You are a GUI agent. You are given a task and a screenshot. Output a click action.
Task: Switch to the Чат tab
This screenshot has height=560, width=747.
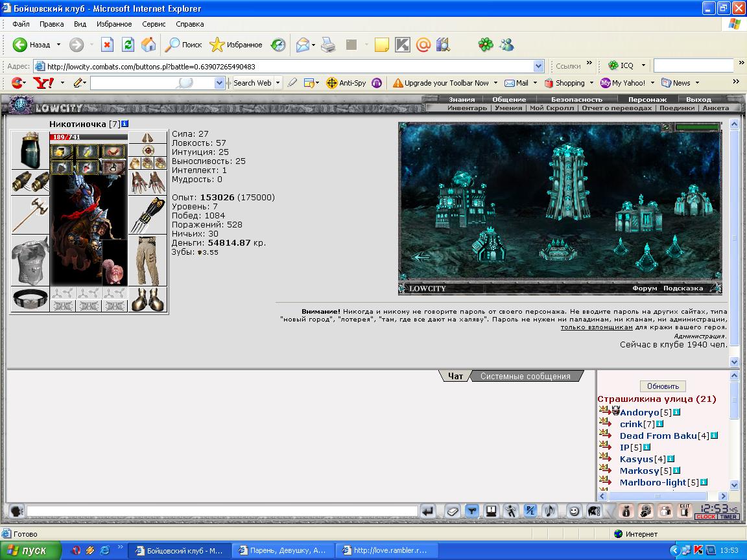click(x=455, y=376)
